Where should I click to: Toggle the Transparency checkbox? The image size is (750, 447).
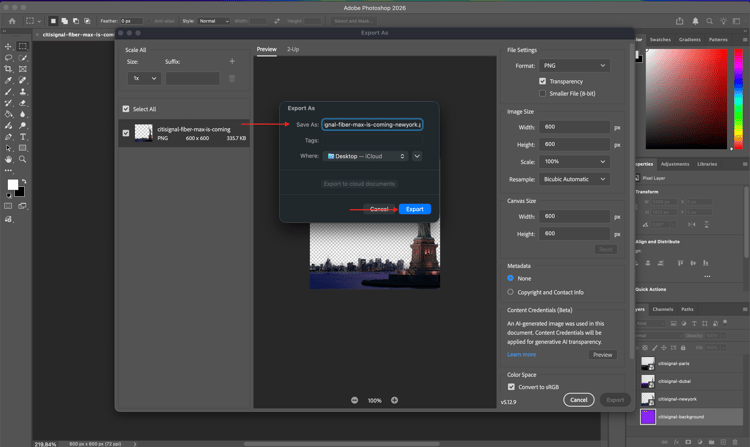point(543,81)
